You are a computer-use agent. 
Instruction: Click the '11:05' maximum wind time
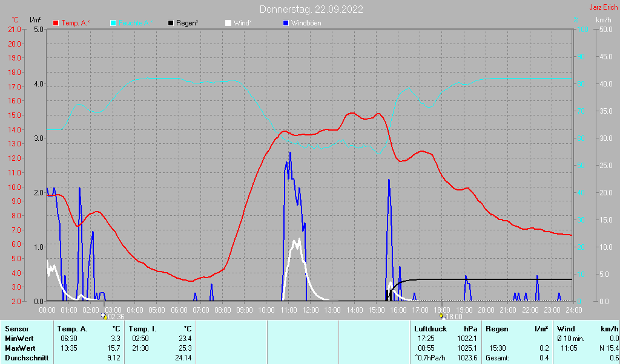click(x=569, y=349)
